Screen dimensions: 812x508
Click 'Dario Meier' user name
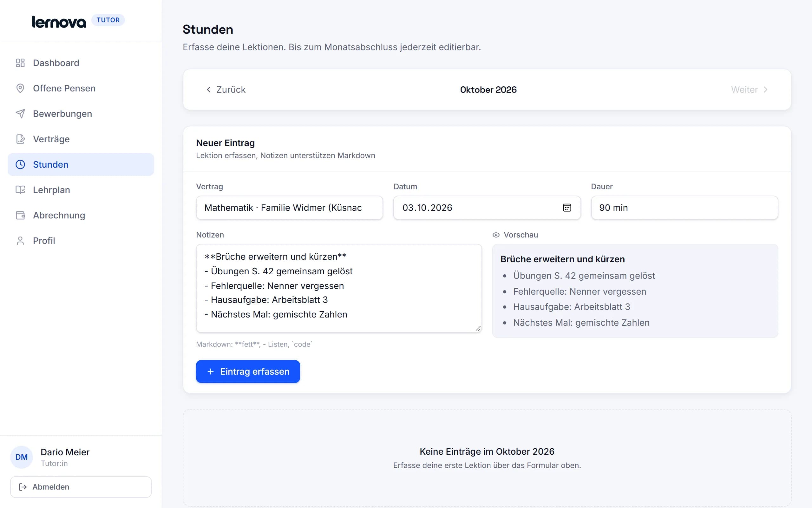click(x=65, y=452)
